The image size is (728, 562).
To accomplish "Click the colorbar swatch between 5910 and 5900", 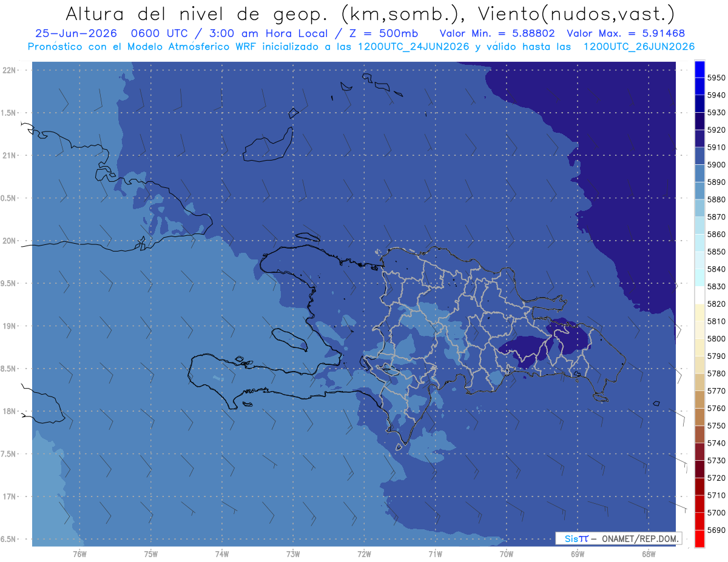I will pos(699,156).
